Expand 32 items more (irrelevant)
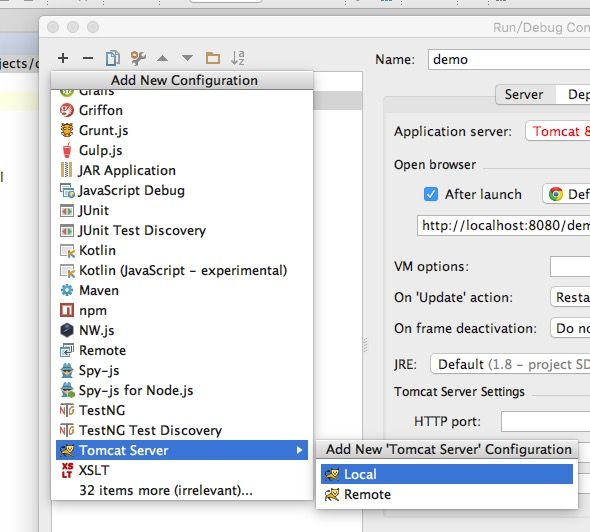This screenshot has width=590, height=532. point(166,490)
